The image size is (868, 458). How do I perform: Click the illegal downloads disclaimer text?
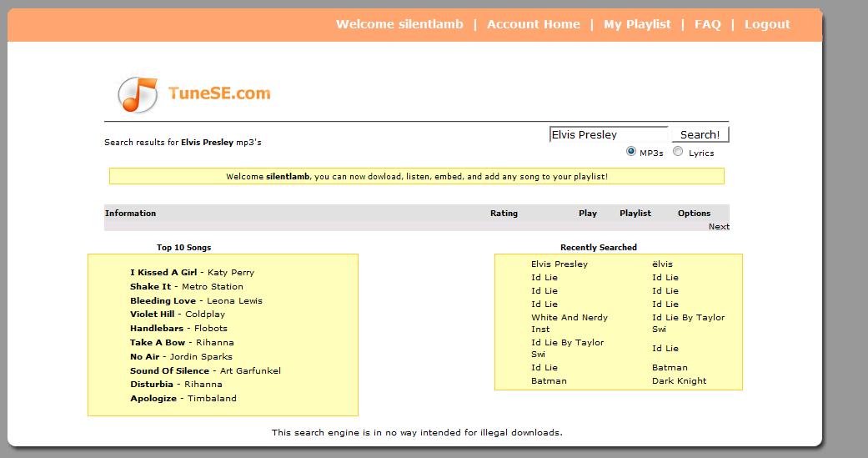(417, 432)
